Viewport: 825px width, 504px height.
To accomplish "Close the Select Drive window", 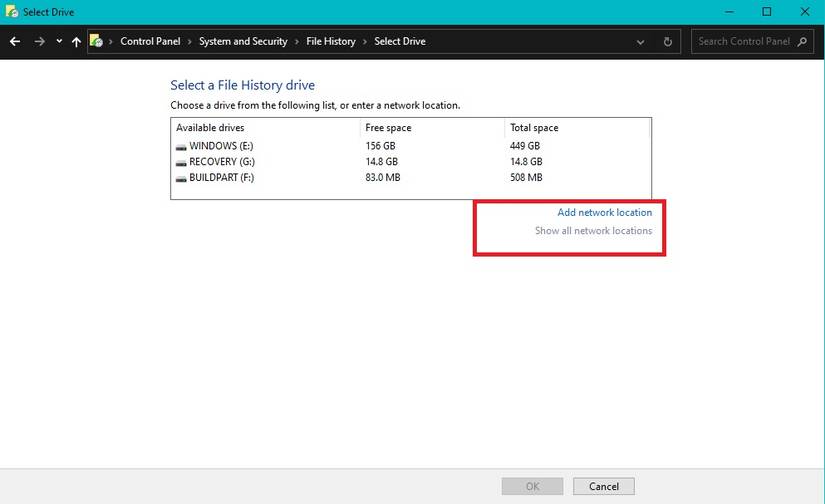I will (805, 12).
